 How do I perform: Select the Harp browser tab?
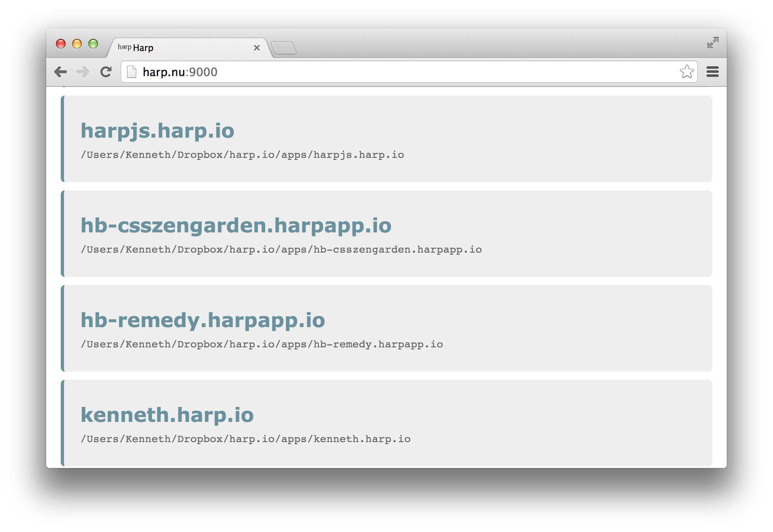click(188, 48)
